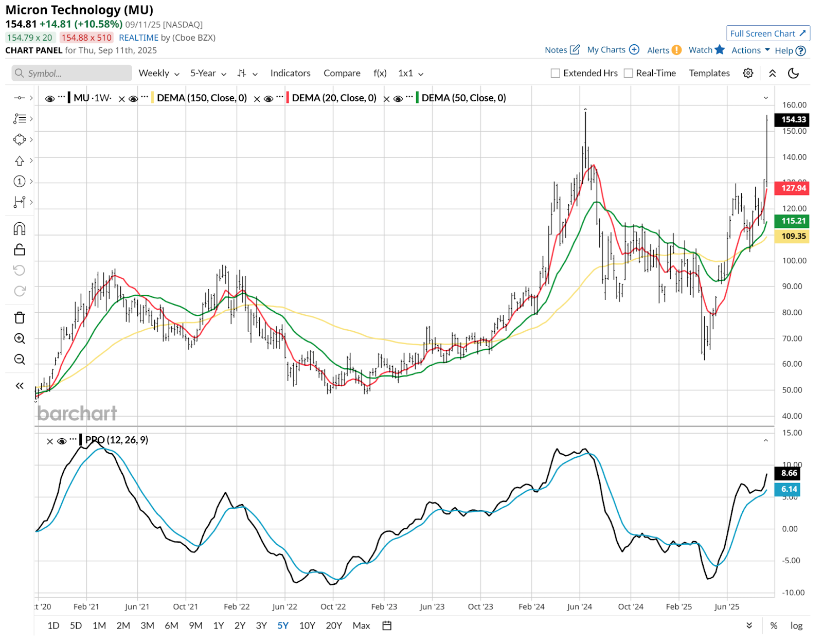Select the Max time range
This screenshot has width=823, height=644.
pyautogui.click(x=361, y=625)
